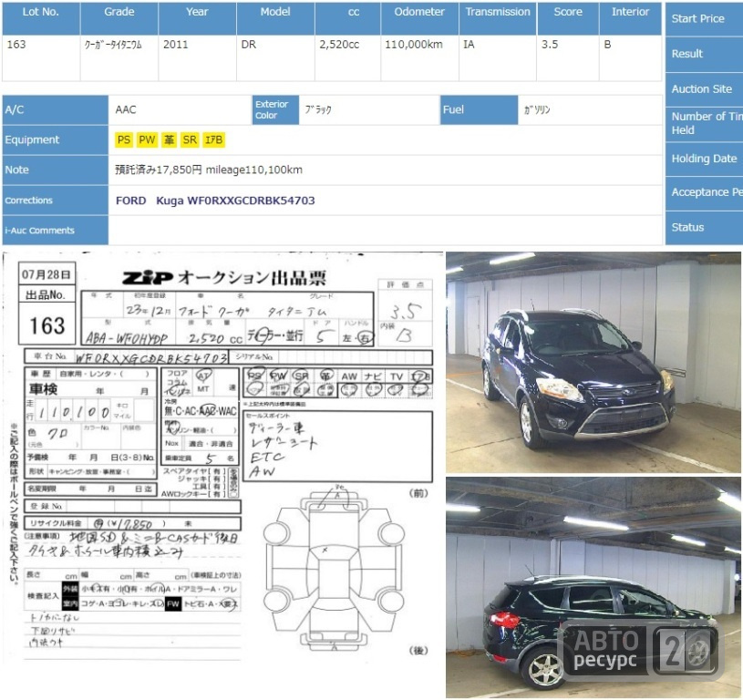Screen dimensions: 743x700
Task: Open the rear side view photo of Kuga
Action: 593,588
